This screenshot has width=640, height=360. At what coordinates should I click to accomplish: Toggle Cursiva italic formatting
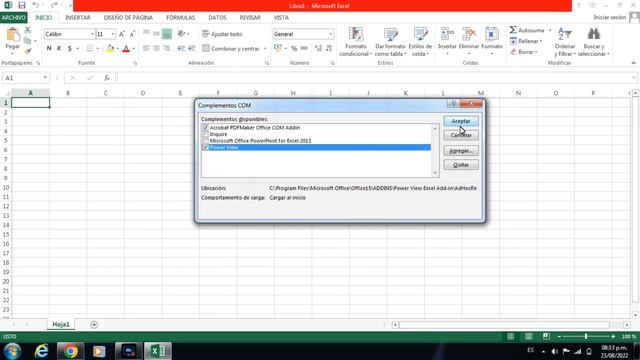(x=59, y=49)
